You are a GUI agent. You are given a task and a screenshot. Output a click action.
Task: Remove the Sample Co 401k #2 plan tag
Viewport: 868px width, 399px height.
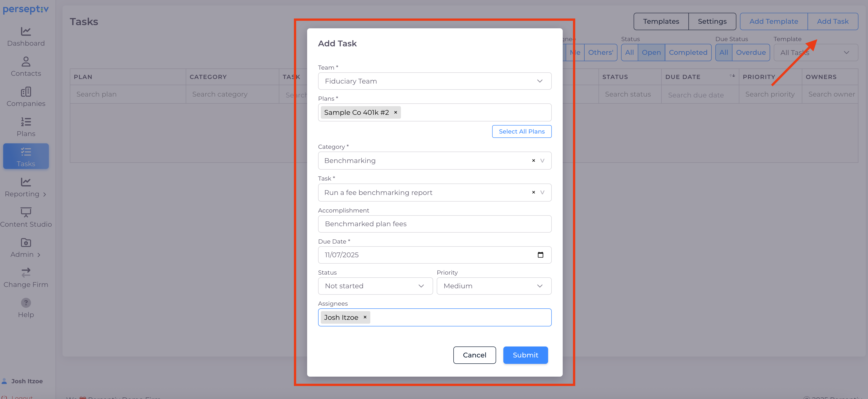396,113
